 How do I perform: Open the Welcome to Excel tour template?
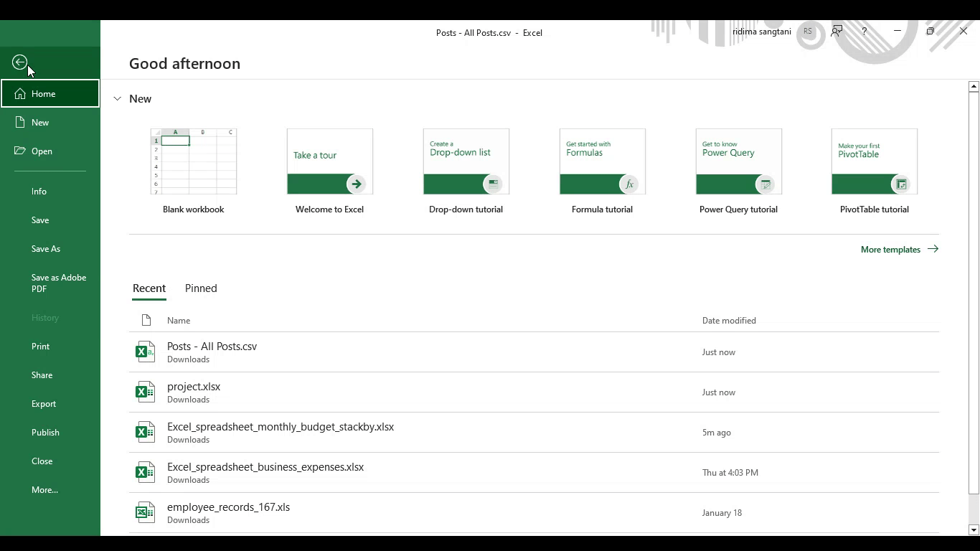(x=330, y=171)
